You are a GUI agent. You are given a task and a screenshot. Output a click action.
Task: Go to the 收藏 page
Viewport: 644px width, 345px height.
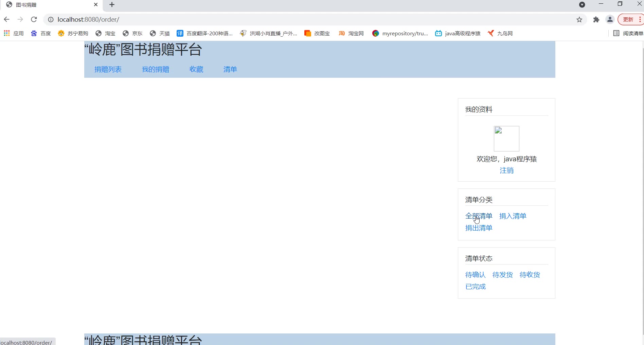tap(196, 69)
